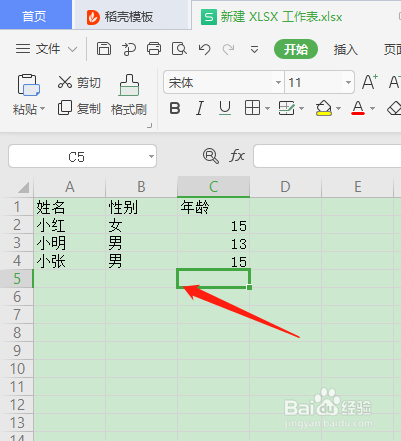Copy selection with the Copy button

tap(79, 108)
